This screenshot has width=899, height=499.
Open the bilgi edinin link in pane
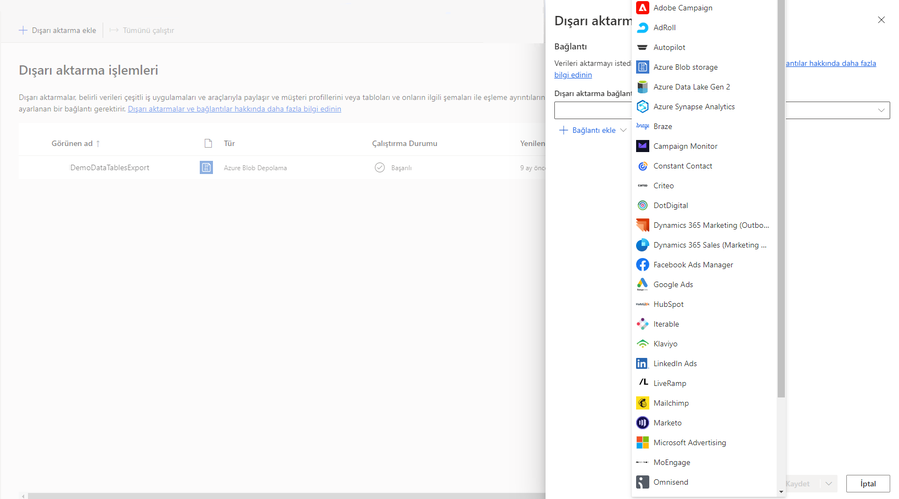[x=573, y=75]
